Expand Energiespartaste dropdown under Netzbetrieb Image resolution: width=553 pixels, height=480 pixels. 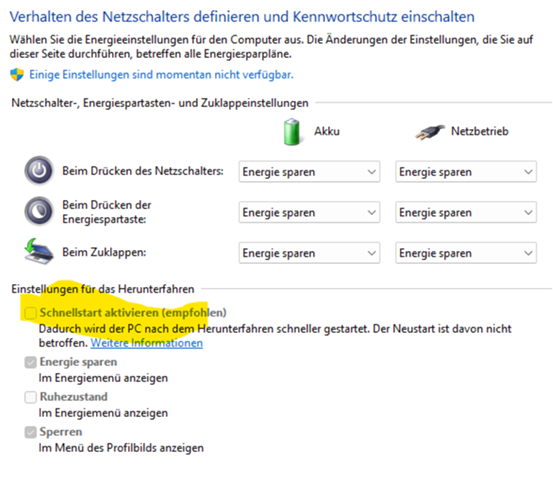[x=466, y=212]
